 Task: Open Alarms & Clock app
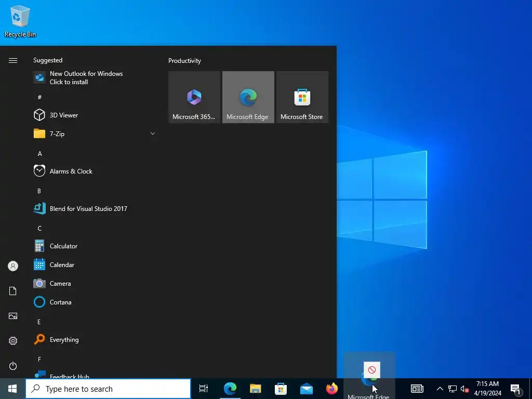(95, 171)
